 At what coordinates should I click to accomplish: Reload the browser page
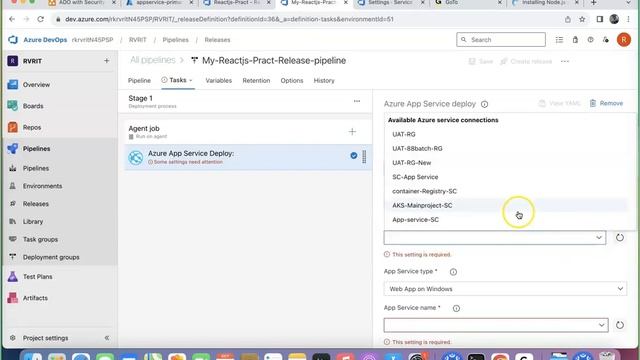coord(40,19)
